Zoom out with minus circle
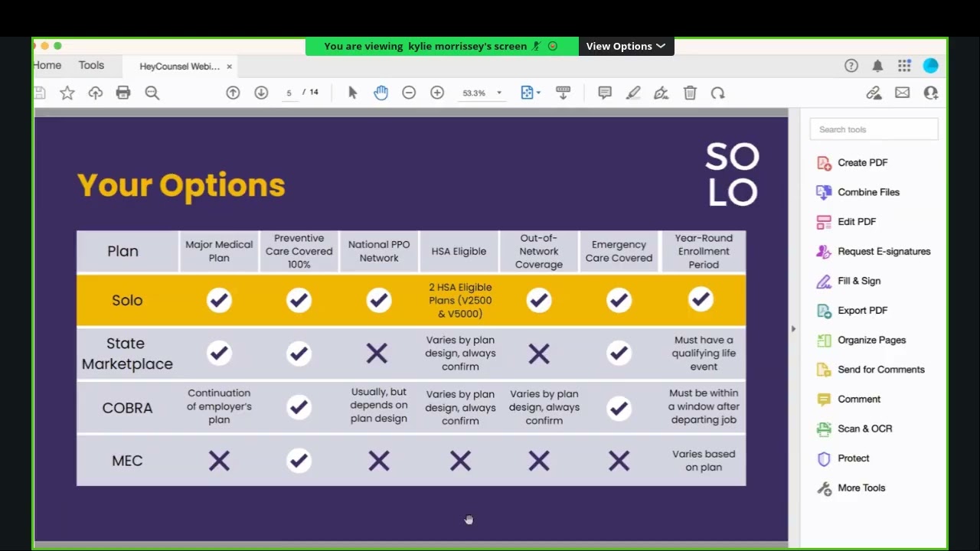 coord(409,93)
